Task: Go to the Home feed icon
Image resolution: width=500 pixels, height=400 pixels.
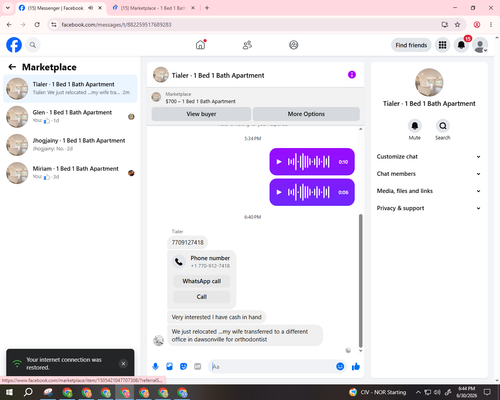Action: click(x=200, y=45)
